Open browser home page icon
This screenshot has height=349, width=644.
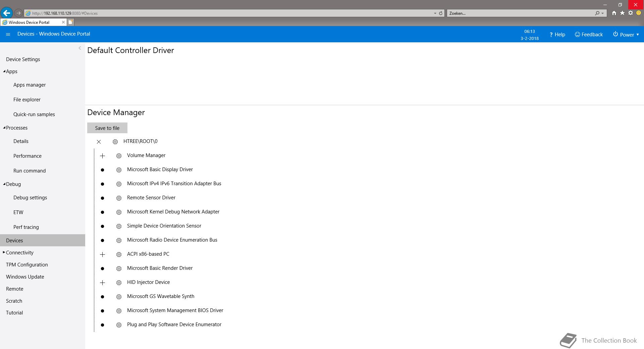[614, 13]
